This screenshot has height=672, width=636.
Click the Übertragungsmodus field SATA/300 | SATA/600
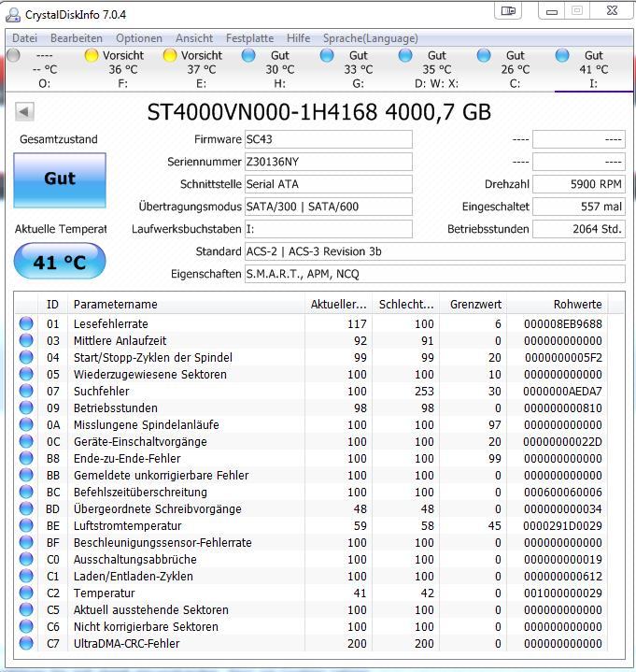point(329,207)
